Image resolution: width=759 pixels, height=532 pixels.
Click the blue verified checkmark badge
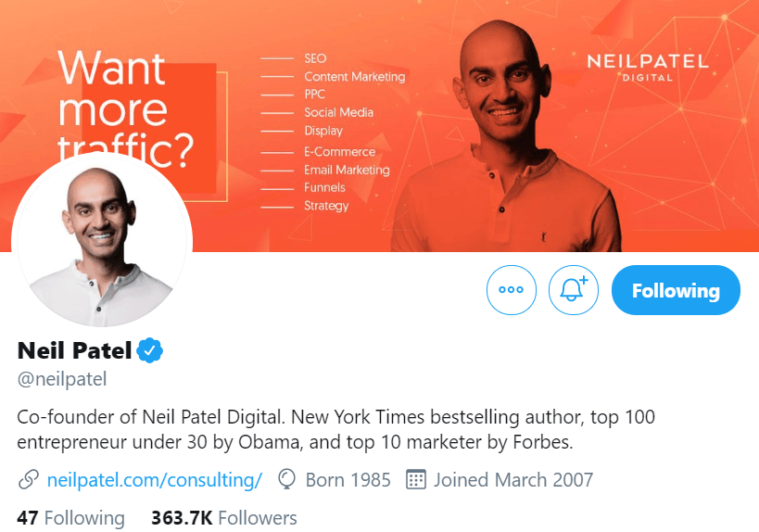tap(149, 350)
